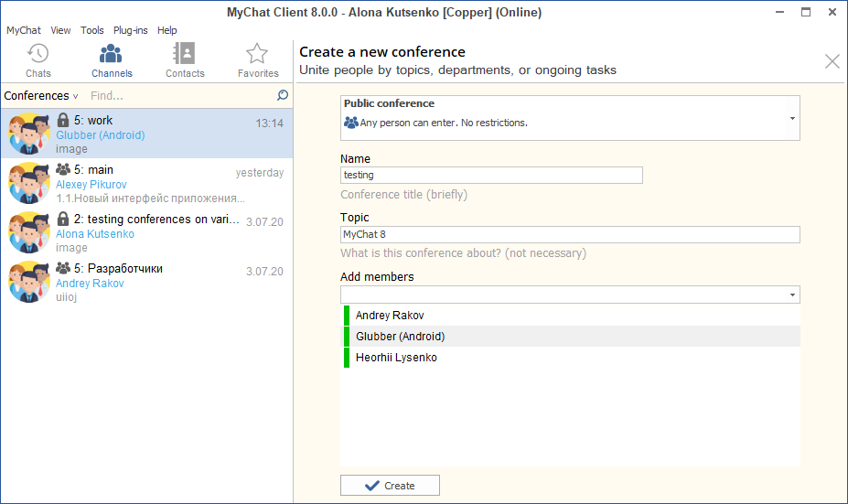Click the search magnifier icon
This screenshot has width=848, height=504.
pos(283,95)
